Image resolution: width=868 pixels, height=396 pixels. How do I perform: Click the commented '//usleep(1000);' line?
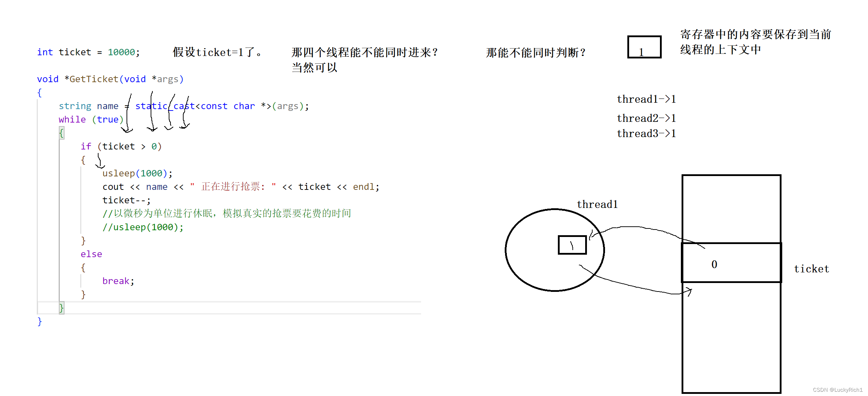(143, 227)
